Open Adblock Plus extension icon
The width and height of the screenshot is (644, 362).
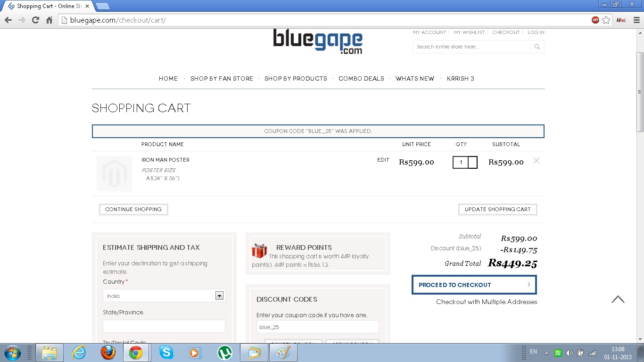(x=595, y=20)
